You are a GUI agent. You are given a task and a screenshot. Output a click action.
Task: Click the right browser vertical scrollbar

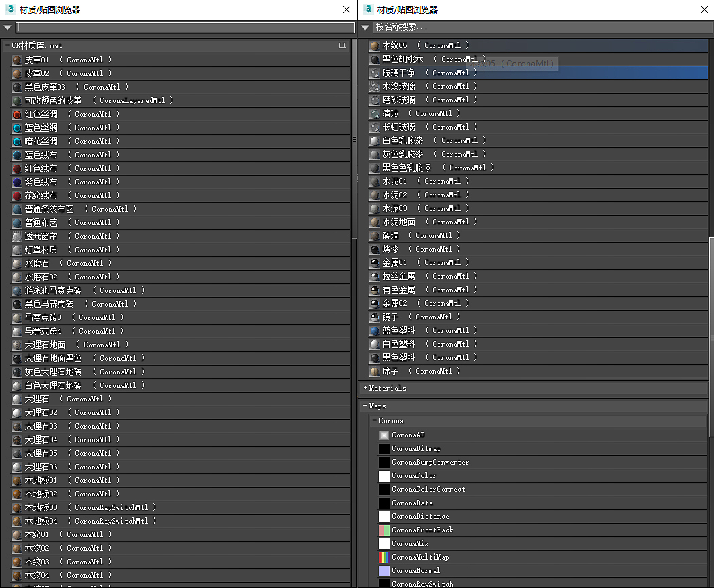pyautogui.click(x=711, y=338)
